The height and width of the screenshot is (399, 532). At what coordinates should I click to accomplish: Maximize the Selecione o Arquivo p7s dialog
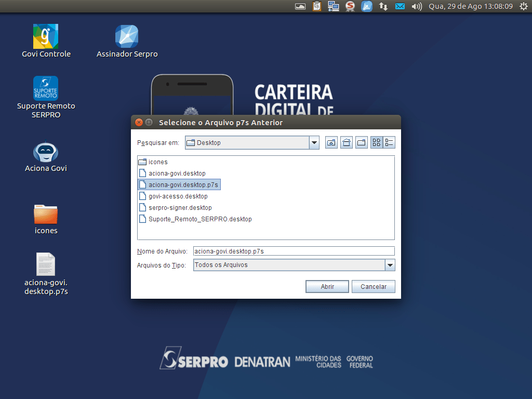coord(149,123)
